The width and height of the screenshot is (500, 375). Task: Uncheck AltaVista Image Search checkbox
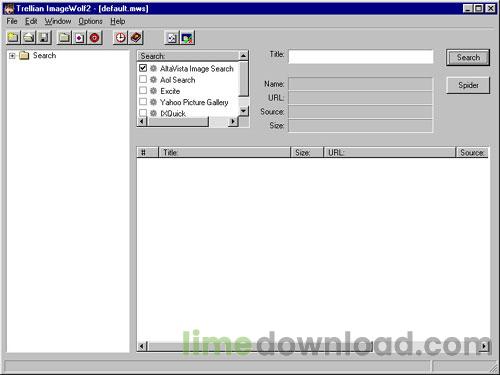[x=143, y=68]
